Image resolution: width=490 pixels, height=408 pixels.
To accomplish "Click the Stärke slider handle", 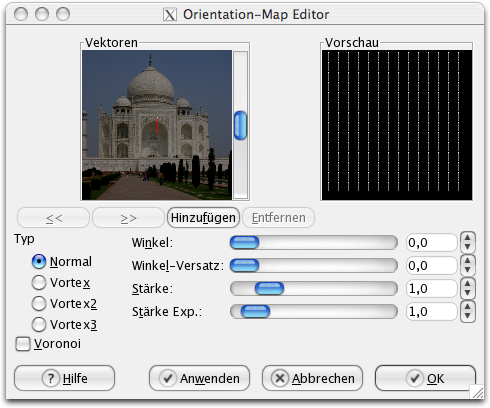I will pos(269,289).
